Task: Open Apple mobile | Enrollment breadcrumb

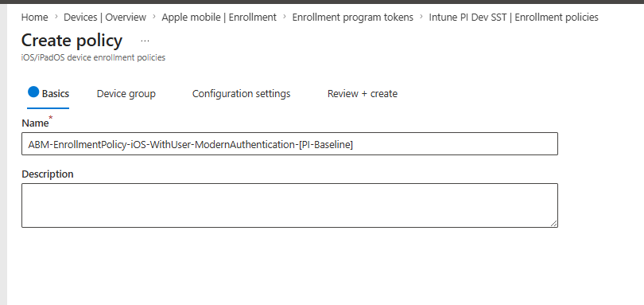Action: [x=219, y=18]
